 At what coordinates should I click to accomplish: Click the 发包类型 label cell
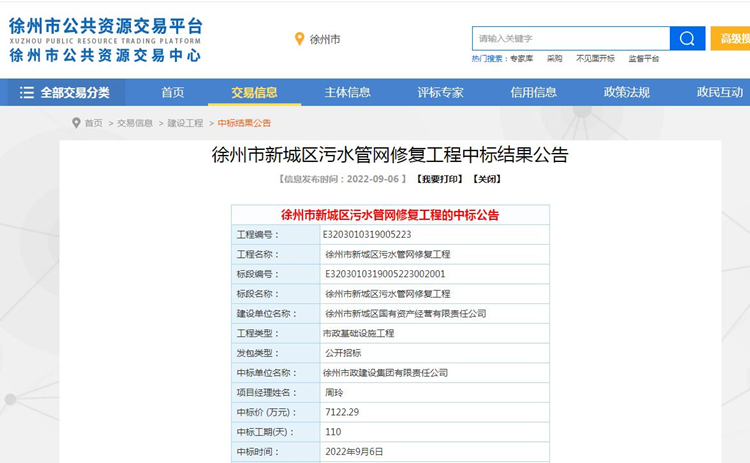click(x=276, y=353)
